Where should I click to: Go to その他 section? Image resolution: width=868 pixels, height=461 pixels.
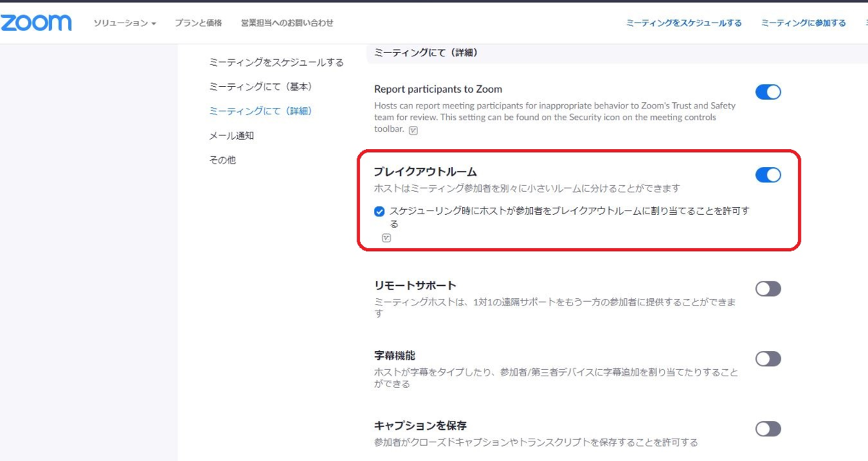pyautogui.click(x=222, y=161)
